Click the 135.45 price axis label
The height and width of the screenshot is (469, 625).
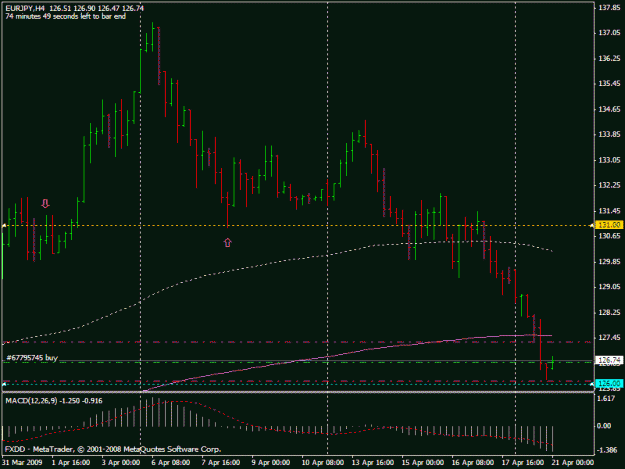click(609, 84)
